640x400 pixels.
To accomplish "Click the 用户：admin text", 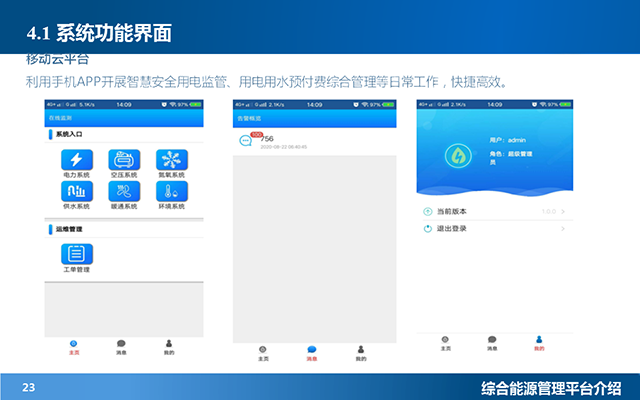I will [x=507, y=140].
